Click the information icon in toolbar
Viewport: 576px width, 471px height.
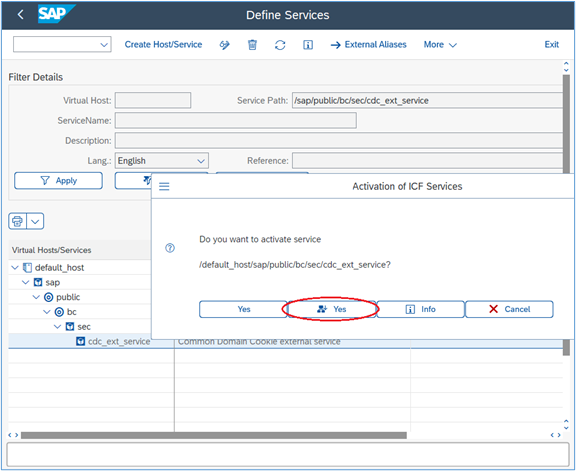click(x=308, y=45)
